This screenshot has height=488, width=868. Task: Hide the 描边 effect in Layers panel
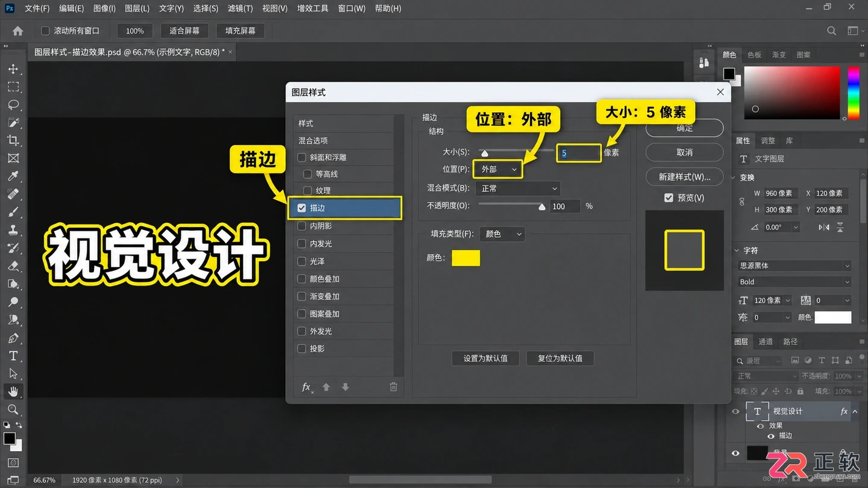(x=770, y=436)
